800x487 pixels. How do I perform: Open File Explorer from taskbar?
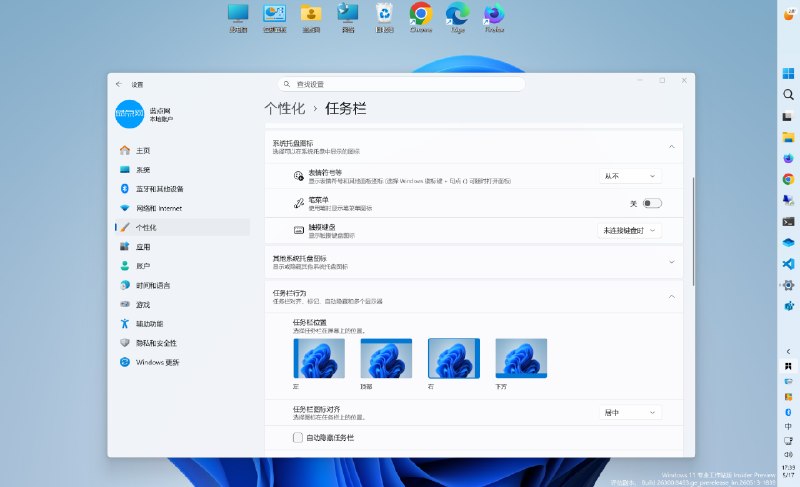click(788, 137)
